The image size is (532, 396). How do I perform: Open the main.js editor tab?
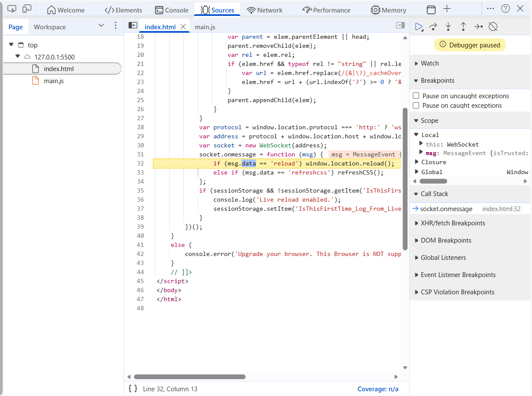[205, 27]
